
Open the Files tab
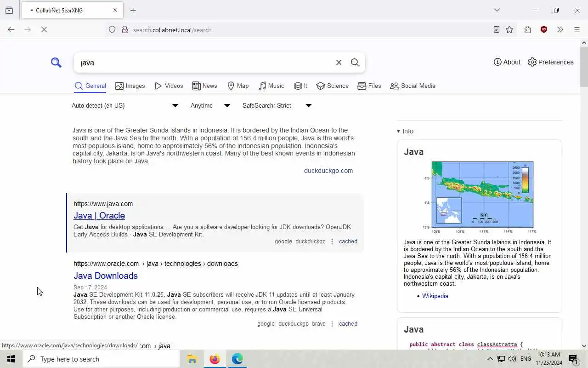coord(369,86)
